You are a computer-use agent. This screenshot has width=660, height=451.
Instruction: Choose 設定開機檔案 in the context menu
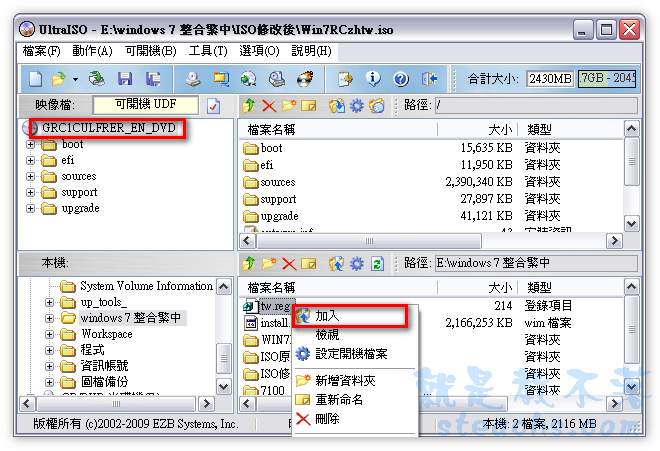click(x=354, y=354)
